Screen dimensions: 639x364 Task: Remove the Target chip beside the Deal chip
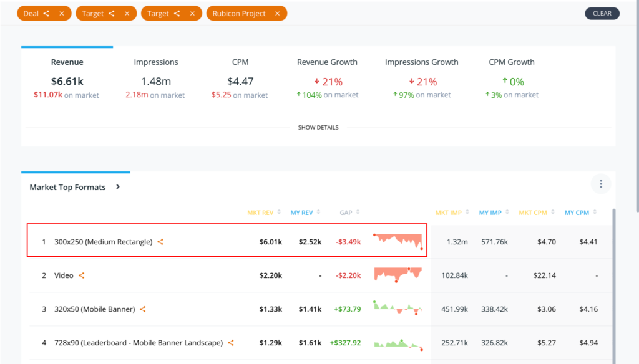coord(127,14)
